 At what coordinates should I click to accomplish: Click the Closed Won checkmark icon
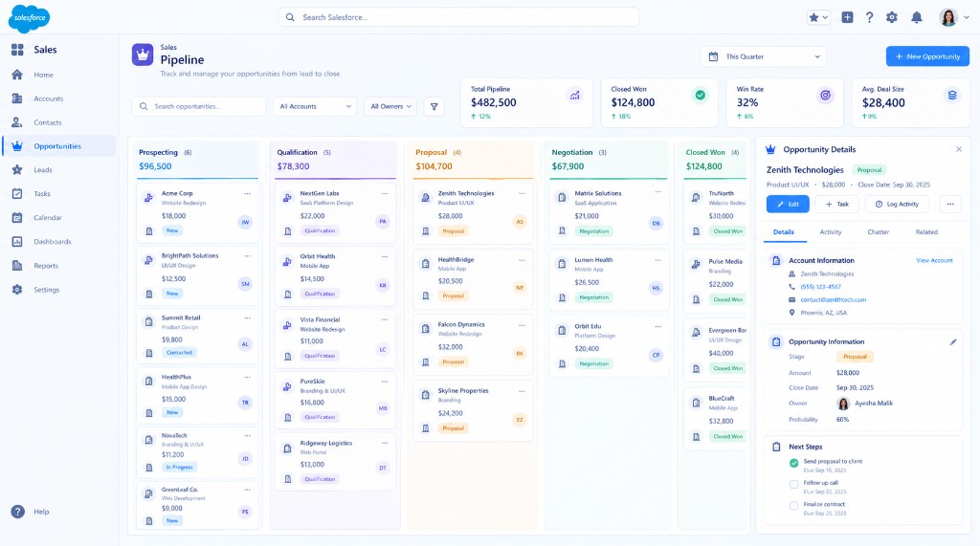tap(700, 95)
